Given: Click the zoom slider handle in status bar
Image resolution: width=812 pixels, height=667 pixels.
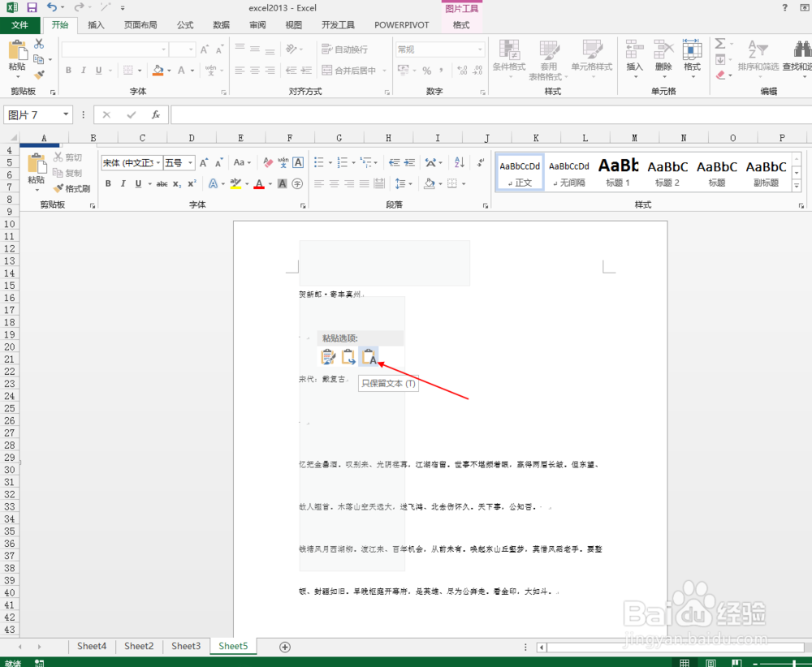Looking at the screenshot, I should pyautogui.click(x=794, y=663).
